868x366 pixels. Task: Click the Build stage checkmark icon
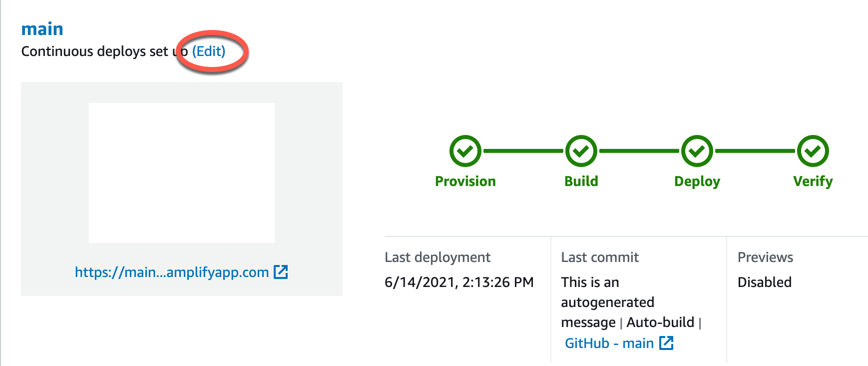point(581,151)
